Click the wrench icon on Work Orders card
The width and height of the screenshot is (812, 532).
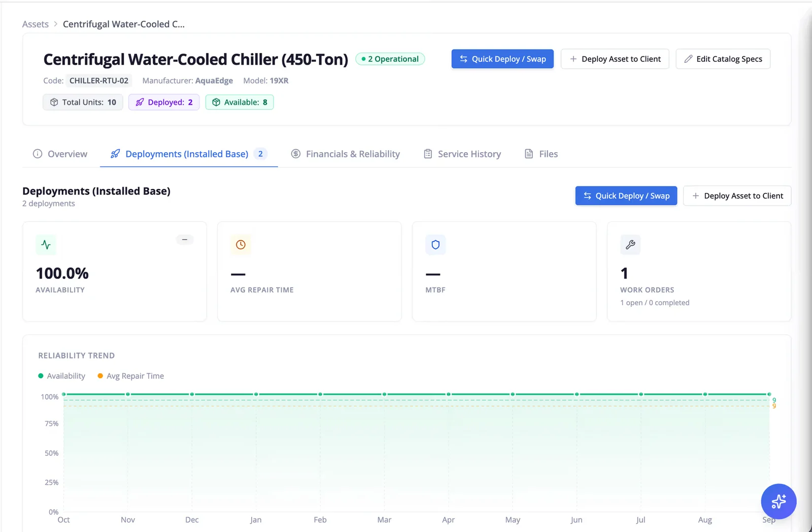pos(630,244)
